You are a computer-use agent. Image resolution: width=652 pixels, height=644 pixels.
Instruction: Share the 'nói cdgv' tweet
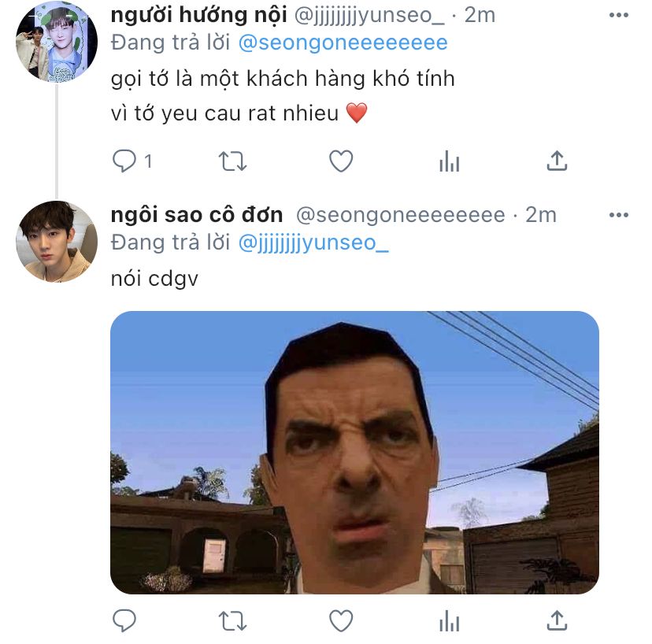pyautogui.click(x=557, y=620)
